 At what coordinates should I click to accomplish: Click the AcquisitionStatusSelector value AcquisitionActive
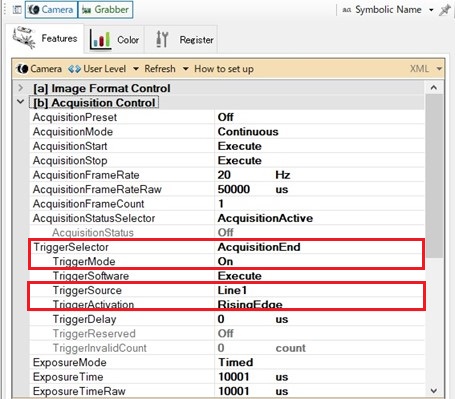(265, 218)
